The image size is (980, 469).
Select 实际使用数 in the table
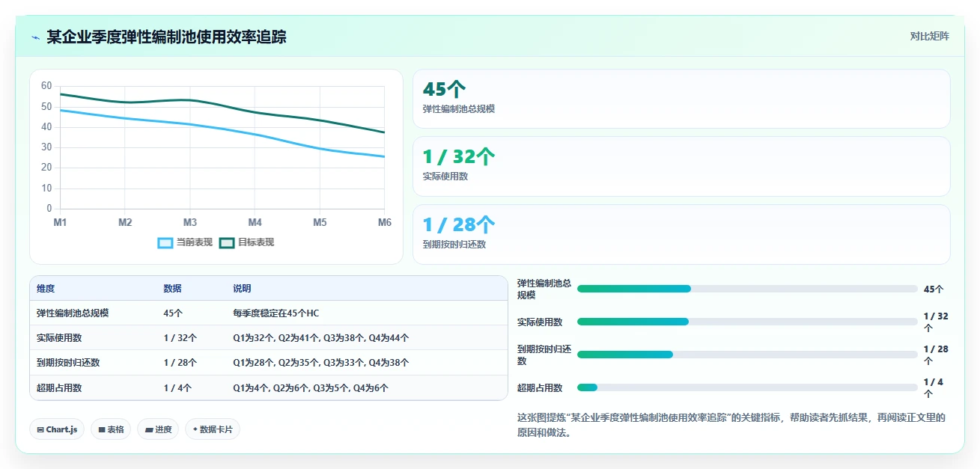coord(59,338)
